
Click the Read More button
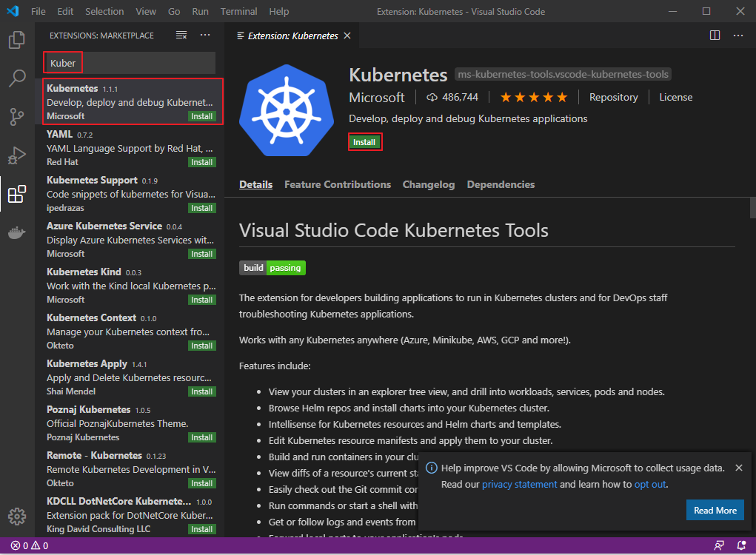[x=715, y=510]
